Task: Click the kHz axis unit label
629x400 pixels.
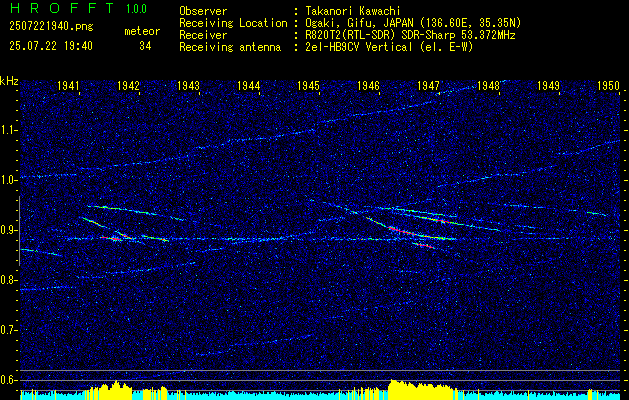Action: click(9, 81)
